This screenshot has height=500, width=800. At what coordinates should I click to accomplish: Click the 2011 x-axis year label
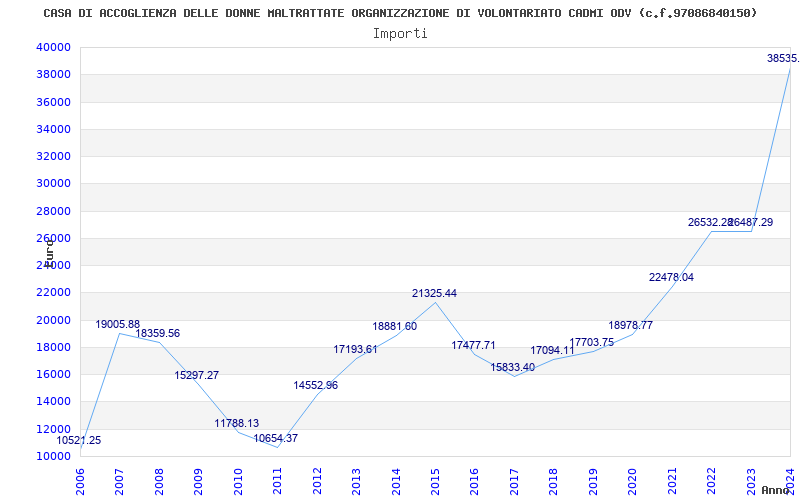(278, 482)
